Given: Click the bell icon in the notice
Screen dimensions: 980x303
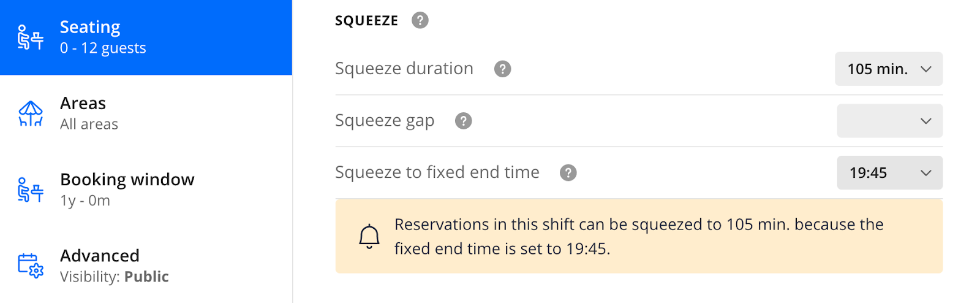Looking at the screenshot, I should click(x=369, y=236).
